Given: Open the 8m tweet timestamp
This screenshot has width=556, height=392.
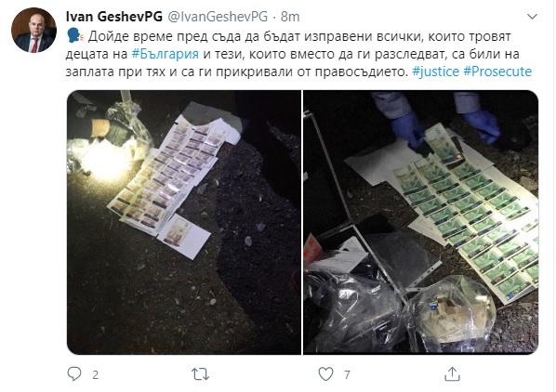Looking at the screenshot, I should (x=290, y=17).
